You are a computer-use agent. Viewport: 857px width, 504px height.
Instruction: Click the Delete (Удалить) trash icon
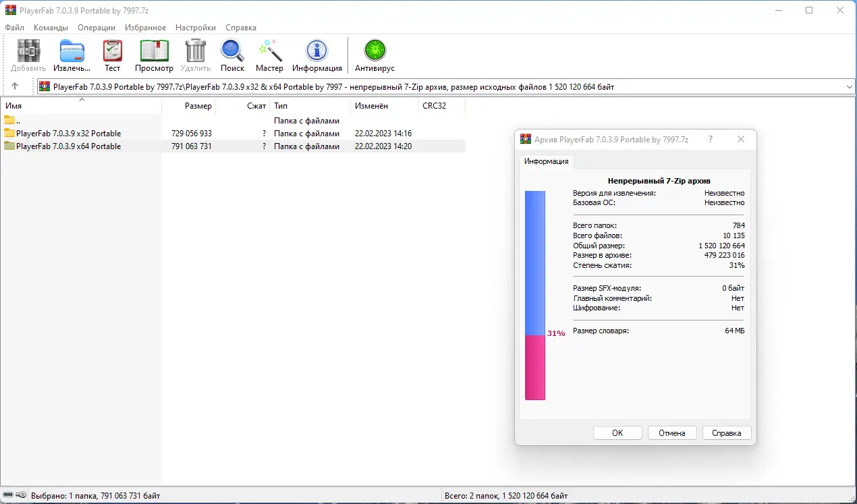195,51
